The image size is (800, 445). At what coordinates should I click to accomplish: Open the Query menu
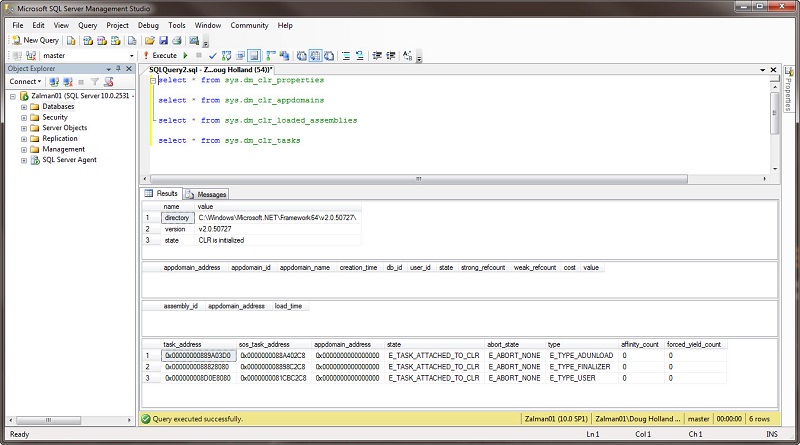point(87,25)
